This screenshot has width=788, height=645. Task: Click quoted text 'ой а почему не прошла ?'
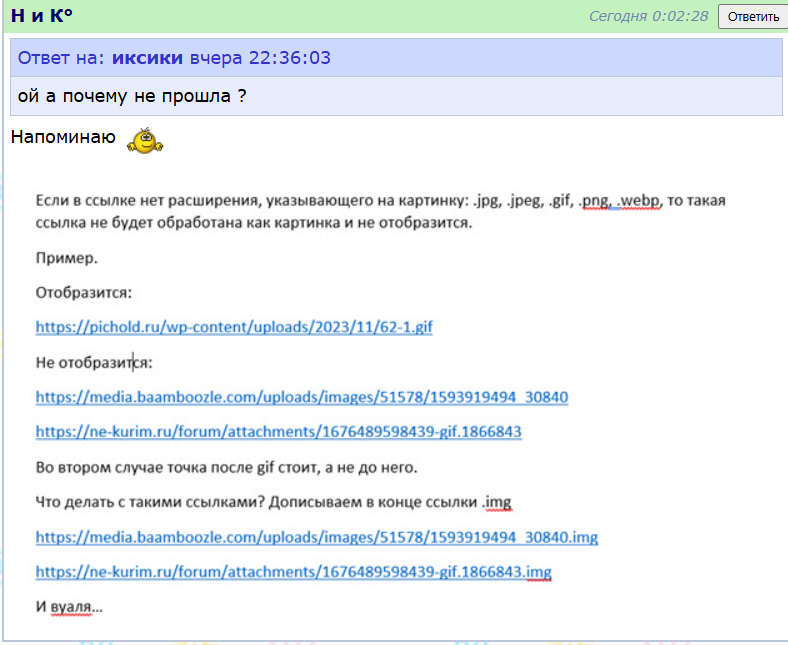coord(132,96)
